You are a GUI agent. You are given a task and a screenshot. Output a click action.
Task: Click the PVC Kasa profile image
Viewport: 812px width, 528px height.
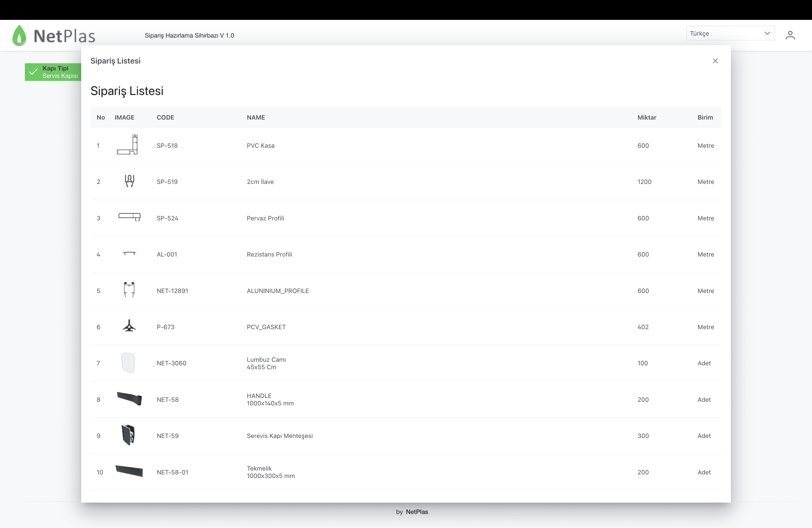point(128,145)
